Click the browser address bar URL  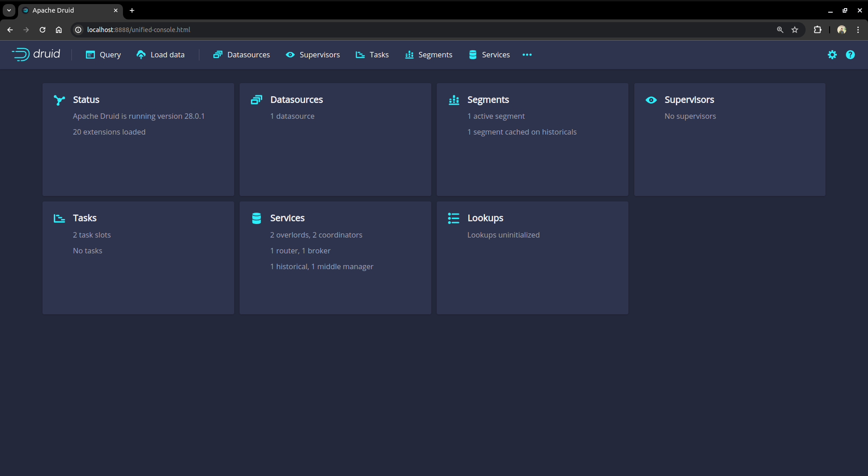(x=138, y=30)
